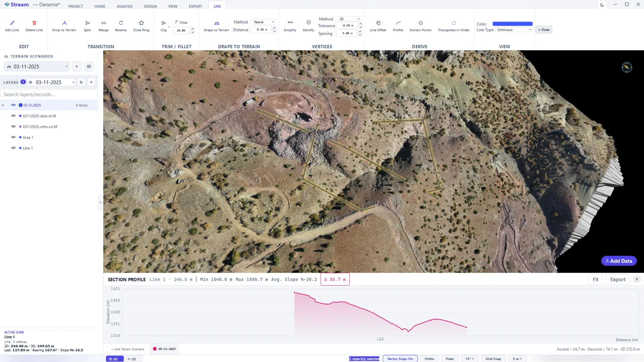This screenshot has height=362, width=644.
Task: Open the Line Type Continuous dropdown
Action: [x=514, y=30]
